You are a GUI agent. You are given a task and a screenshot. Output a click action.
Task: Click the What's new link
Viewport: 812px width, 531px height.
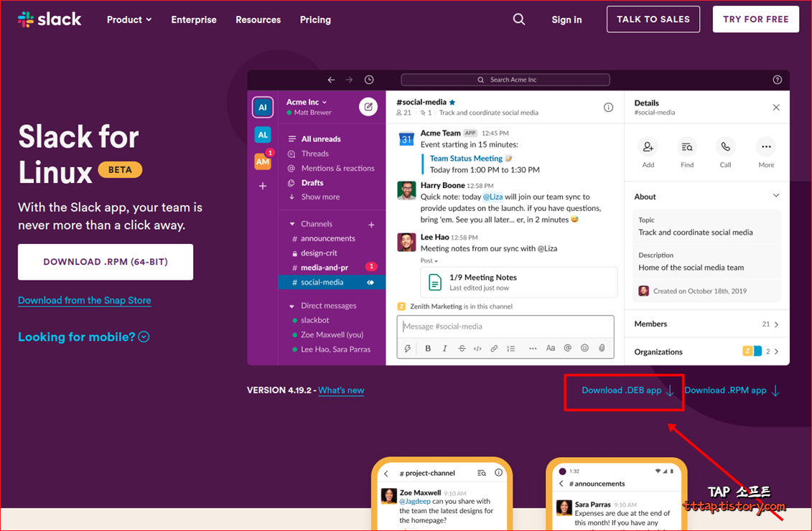341,391
